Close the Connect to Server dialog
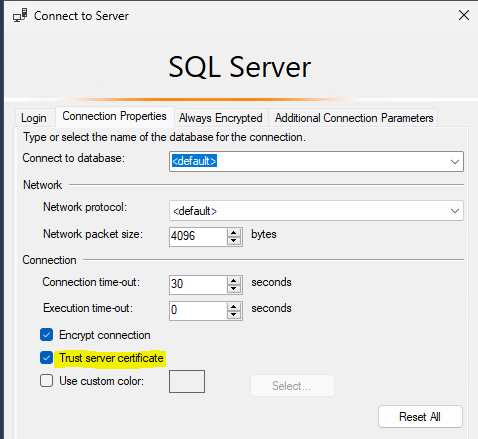 click(464, 15)
